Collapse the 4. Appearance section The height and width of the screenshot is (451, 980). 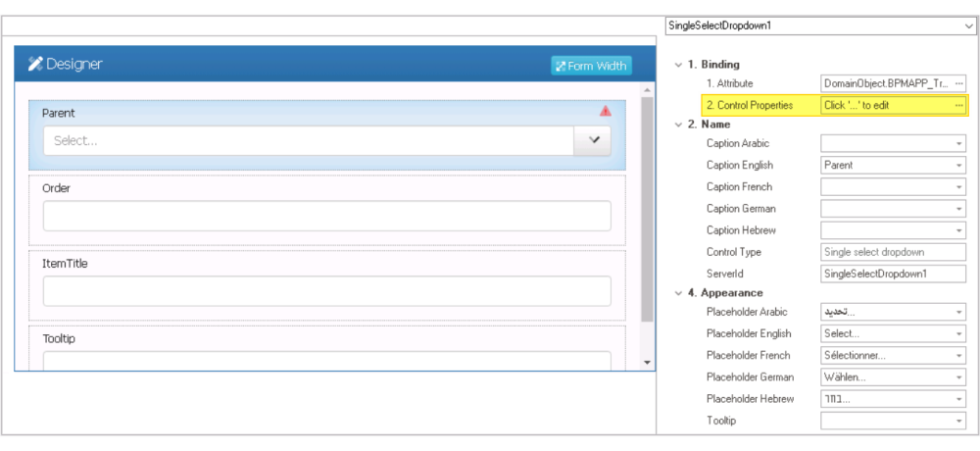tap(679, 293)
